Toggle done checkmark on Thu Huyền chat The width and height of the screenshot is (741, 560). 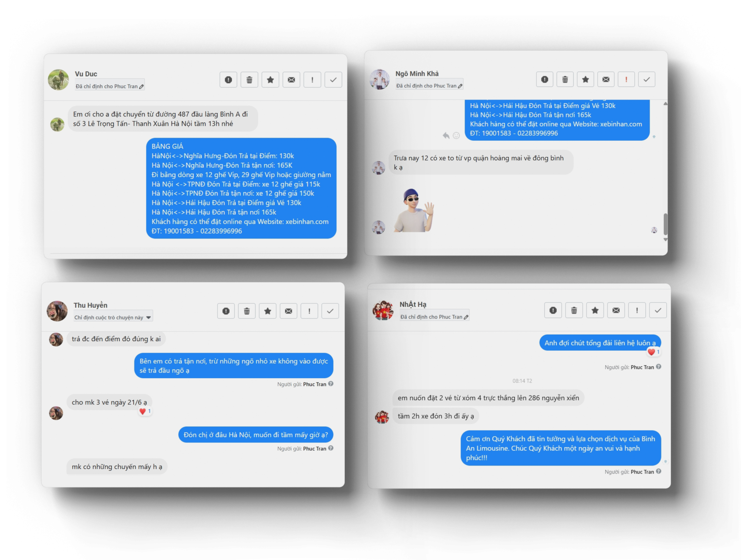coord(330,311)
